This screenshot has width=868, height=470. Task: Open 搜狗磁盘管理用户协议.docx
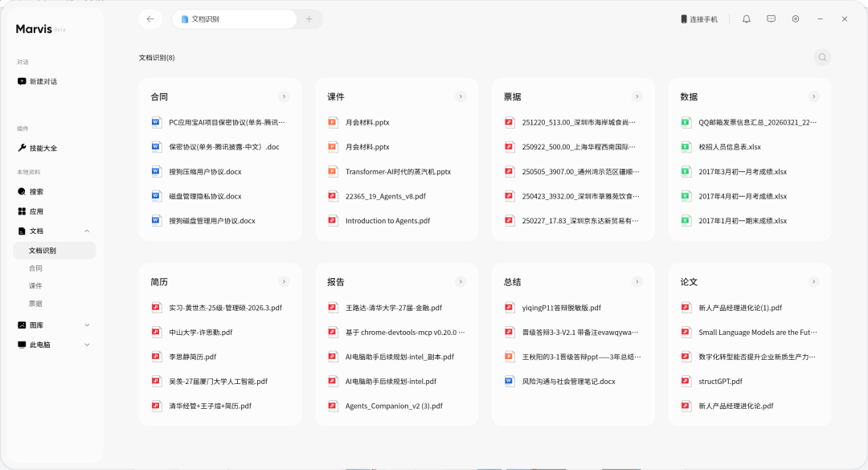point(212,220)
